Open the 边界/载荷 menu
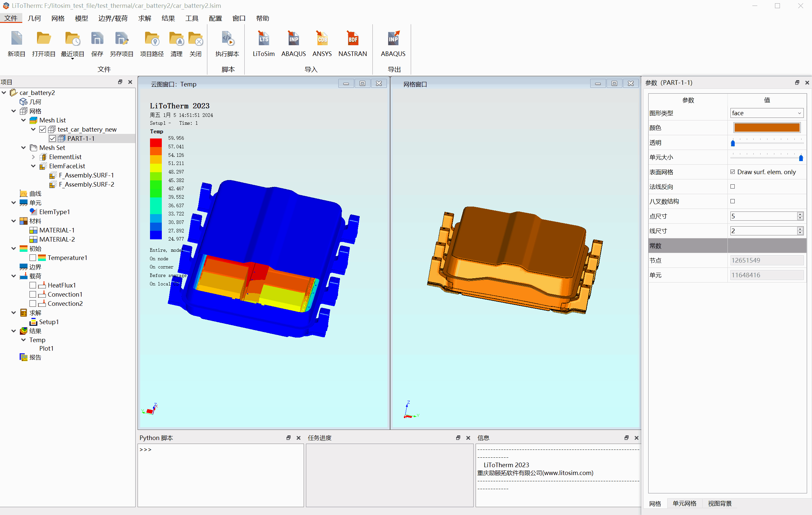Viewport: 812px width, 515px height. tap(113, 18)
